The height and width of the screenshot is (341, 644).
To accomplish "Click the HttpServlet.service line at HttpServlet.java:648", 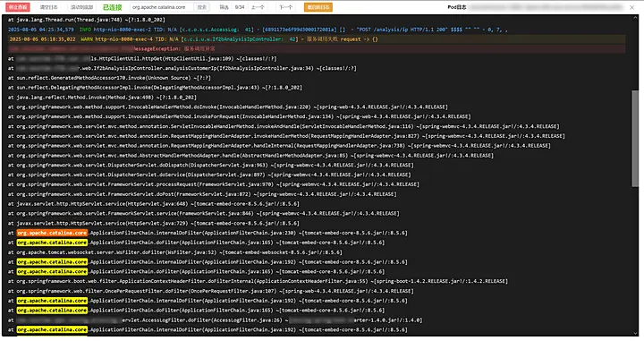I will coord(154,204).
